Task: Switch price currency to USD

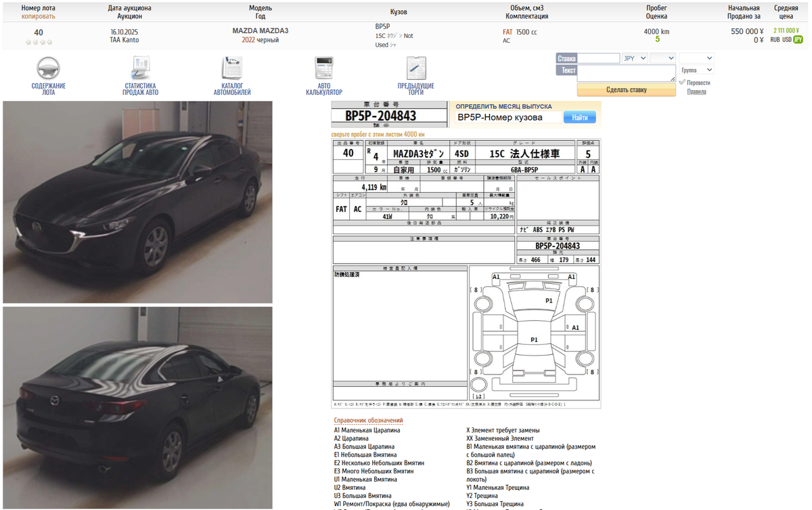Action: click(x=787, y=40)
